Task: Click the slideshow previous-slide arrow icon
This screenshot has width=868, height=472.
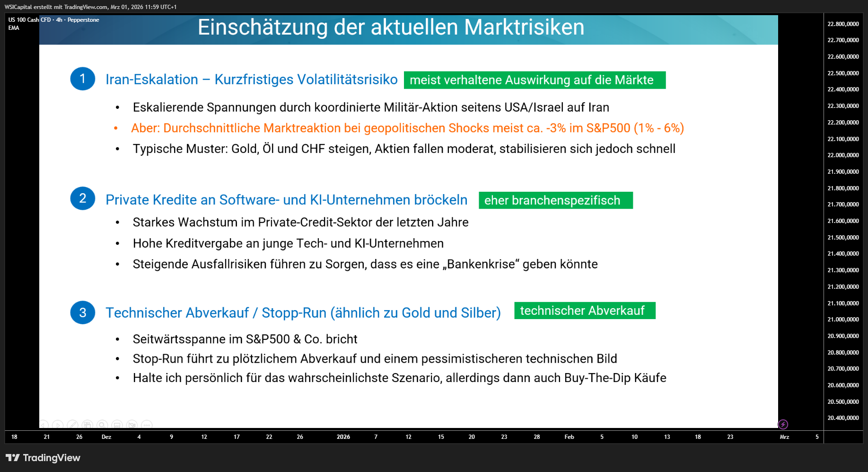Action: (x=44, y=425)
